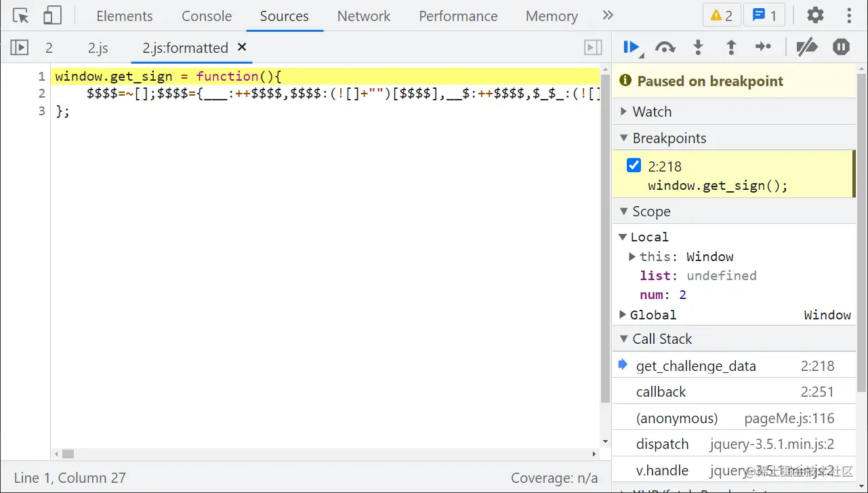The width and height of the screenshot is (868, 493).
Task: Expand the Global scope
Action: coord(622,315)
